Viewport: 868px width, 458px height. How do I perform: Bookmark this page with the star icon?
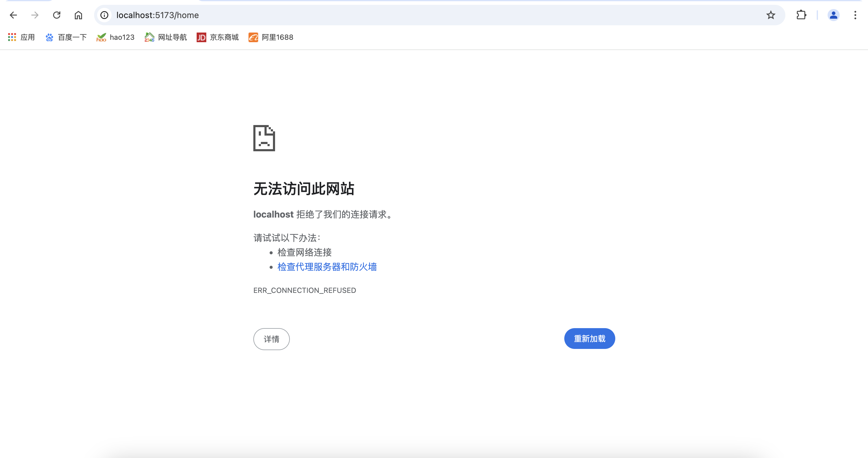coord(771,15)
